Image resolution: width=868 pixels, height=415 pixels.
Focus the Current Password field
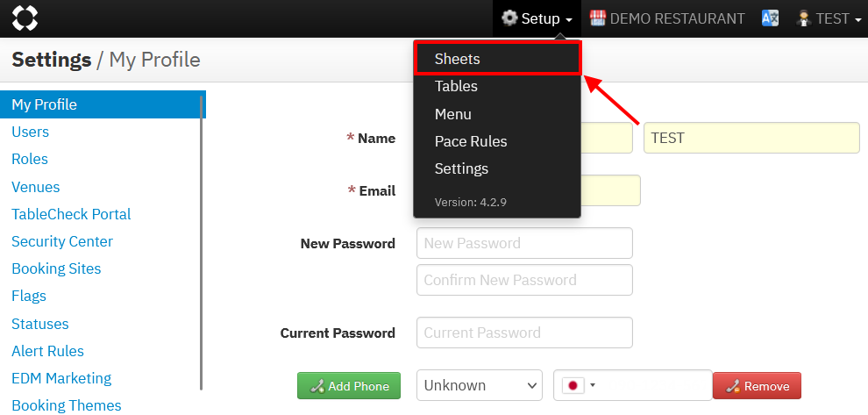coord(524,333)
